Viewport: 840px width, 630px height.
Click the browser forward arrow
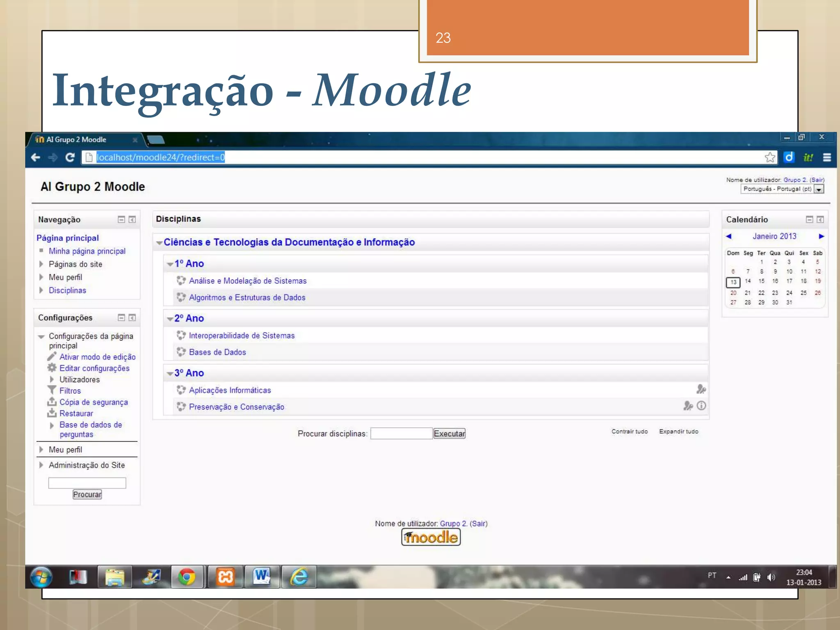click(x=53, y=157)
